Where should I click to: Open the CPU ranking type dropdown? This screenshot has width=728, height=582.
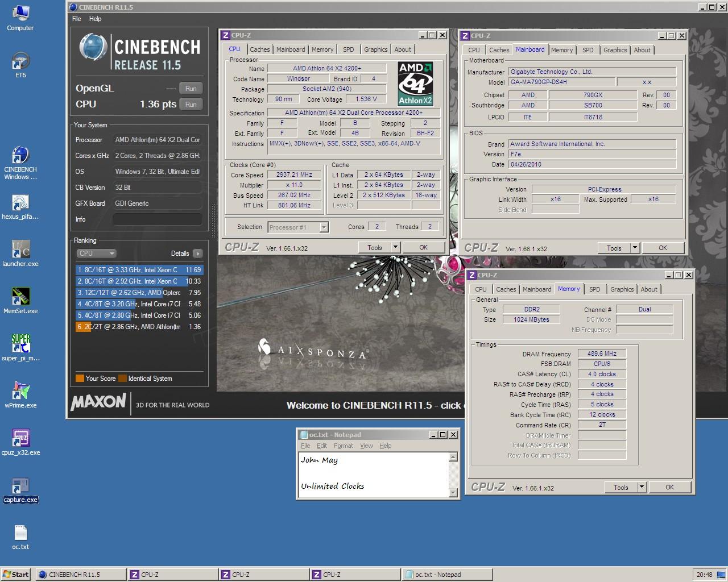pos(96,253)
